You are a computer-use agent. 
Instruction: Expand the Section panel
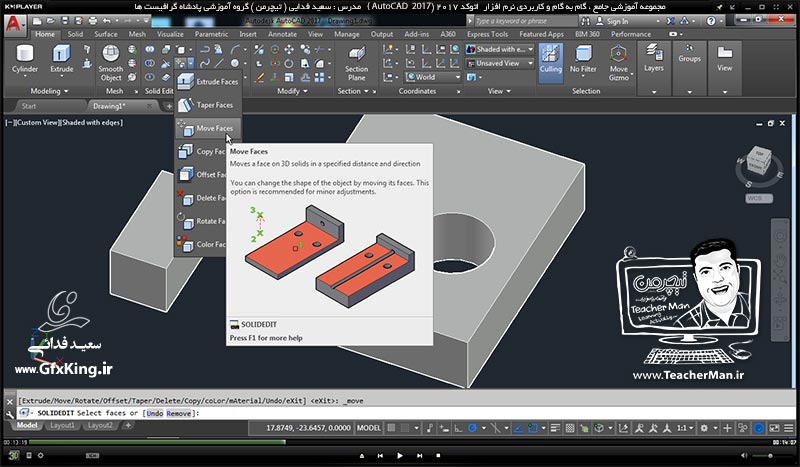pyautogui.click(x=353, y=91)
